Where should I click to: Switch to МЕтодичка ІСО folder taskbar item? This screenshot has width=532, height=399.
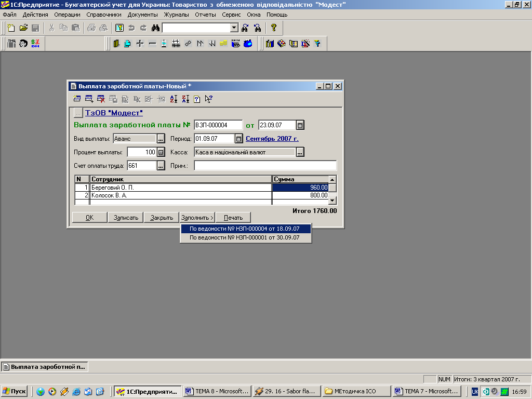pos(356,391)
